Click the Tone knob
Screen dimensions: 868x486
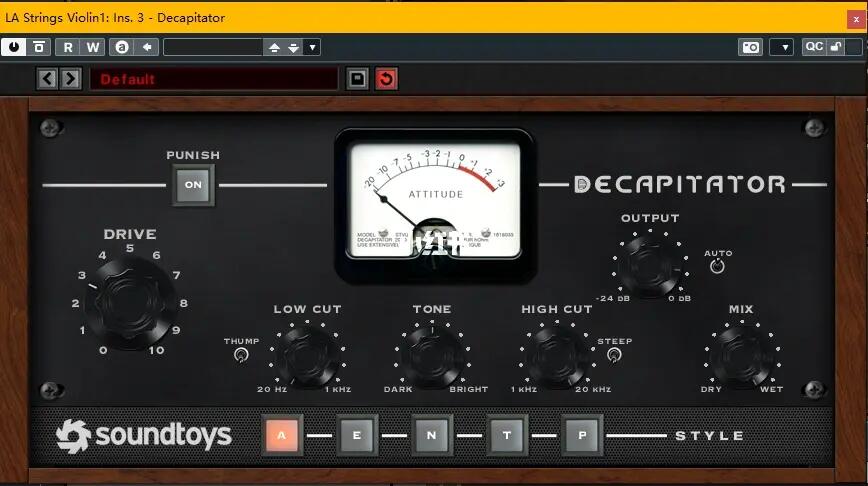[433, 358]
